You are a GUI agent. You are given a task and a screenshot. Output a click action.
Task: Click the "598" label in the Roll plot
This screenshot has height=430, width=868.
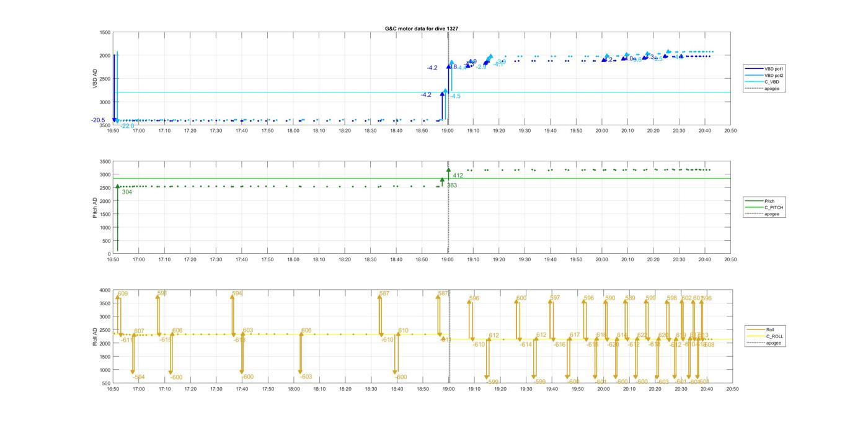click(672, 298)
